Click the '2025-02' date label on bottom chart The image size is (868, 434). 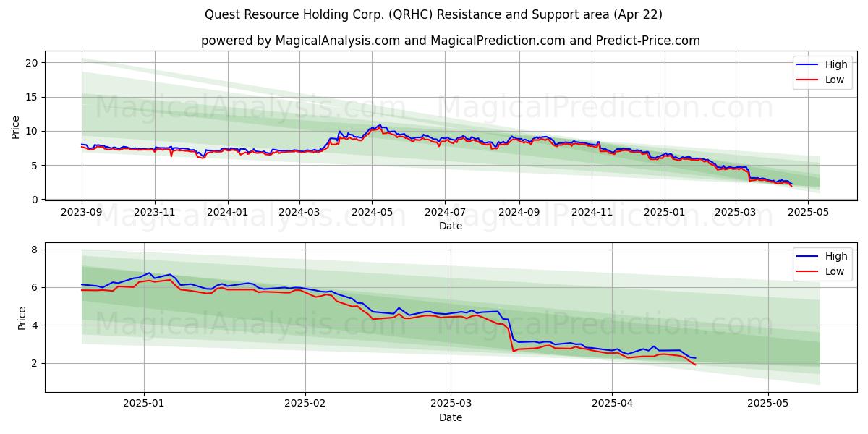click(x=305, y=404)
